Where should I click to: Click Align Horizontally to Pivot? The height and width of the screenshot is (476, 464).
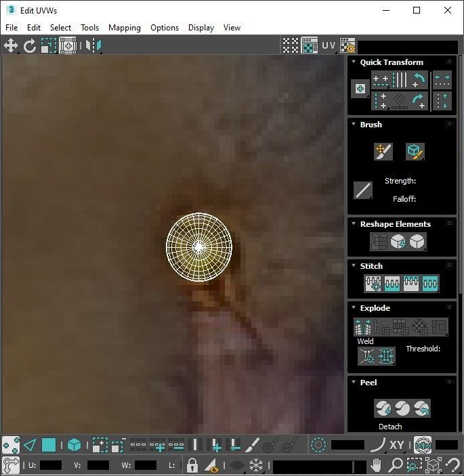[x=381, y=81]
